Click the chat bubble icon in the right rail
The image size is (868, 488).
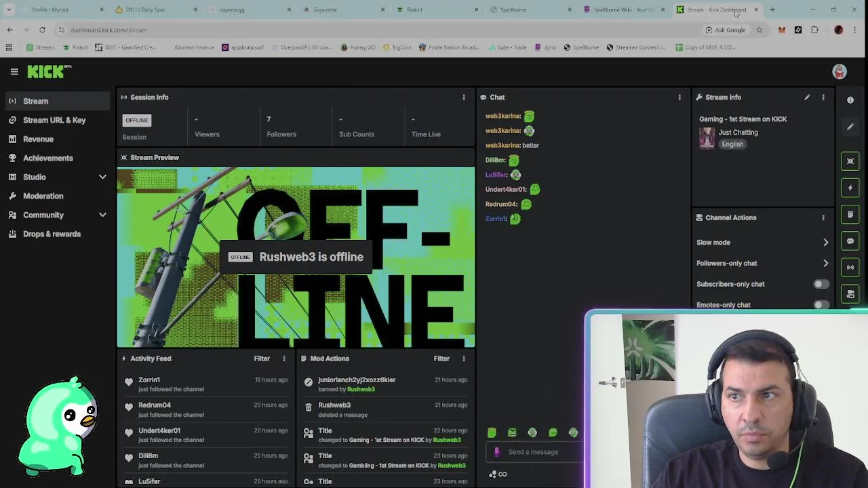point(850,241)
